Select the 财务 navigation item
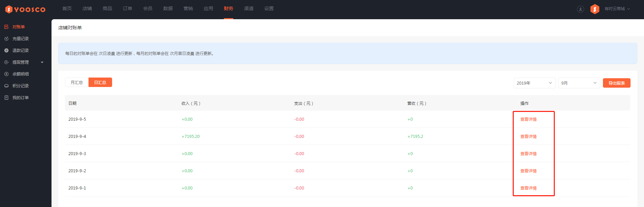The width and height of the screenshot is (644, 207). pyautogui.click(x=229, y=8)
